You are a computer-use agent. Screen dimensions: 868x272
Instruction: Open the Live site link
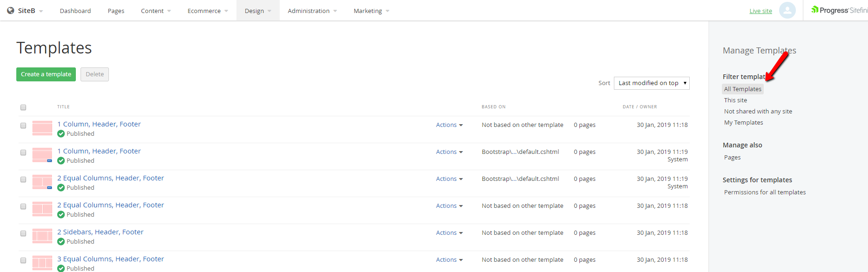point(760,11)
